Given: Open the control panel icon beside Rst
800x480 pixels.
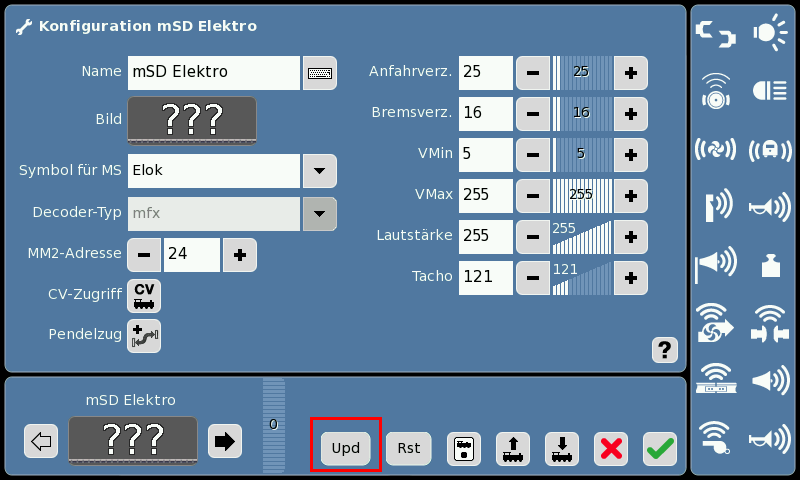Looking at the screenshot, I should 464,449.
